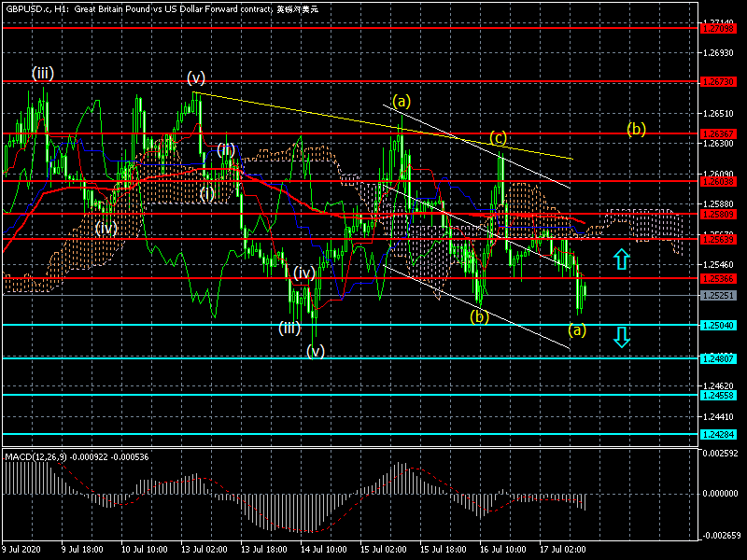Select the white (iii) label at top left
This screenshot has width=747, height=560.
tap(42, 74)
